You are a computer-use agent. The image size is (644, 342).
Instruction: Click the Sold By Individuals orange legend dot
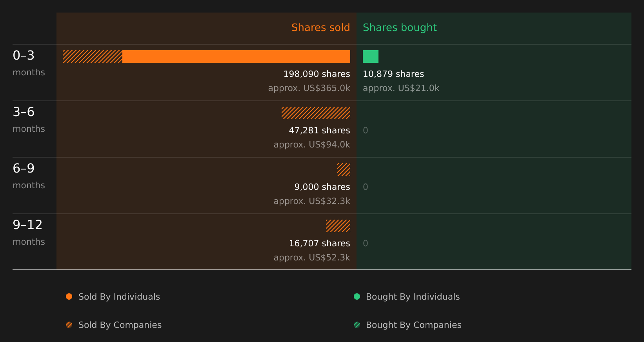(x=69, y=297)
